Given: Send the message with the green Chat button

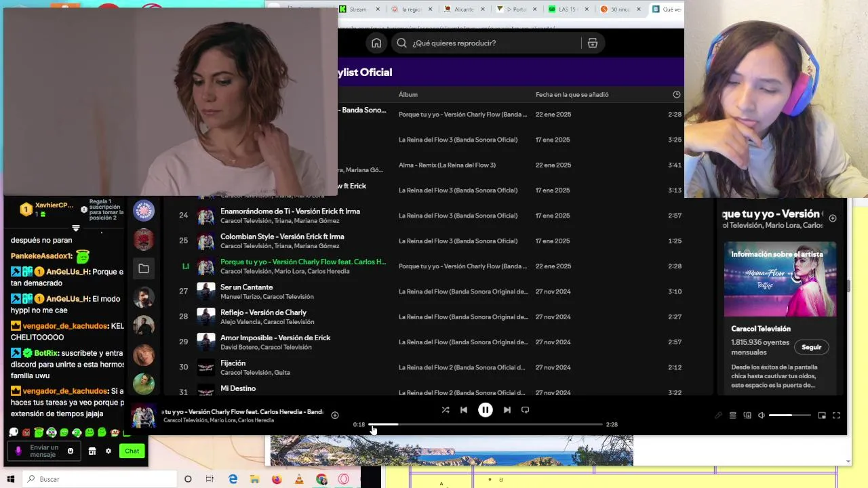Looking at the screenshot, I should [x=132, y=451].
